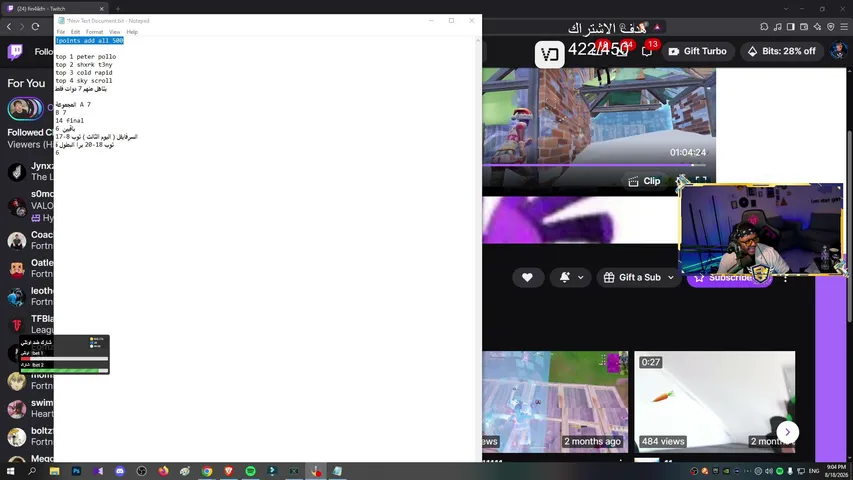Open the Fortnite clip thumbnail from 2 months ago

point(555,402)
